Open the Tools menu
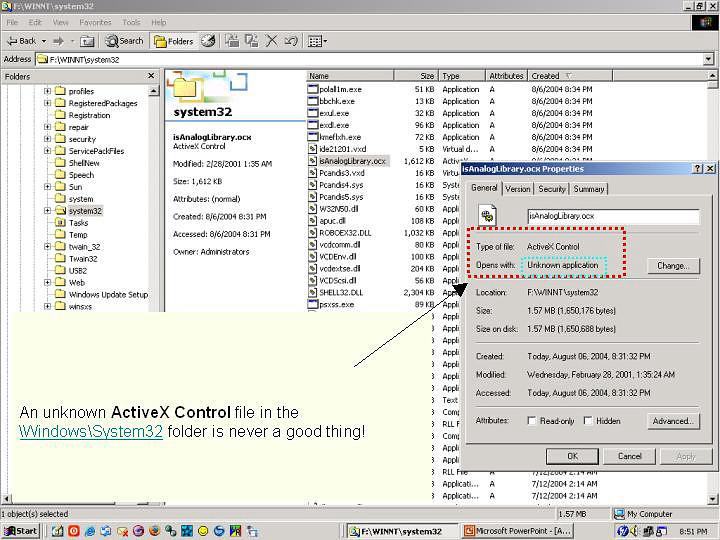The width and height of the screenshot is (720, 540). click(131, 22)
